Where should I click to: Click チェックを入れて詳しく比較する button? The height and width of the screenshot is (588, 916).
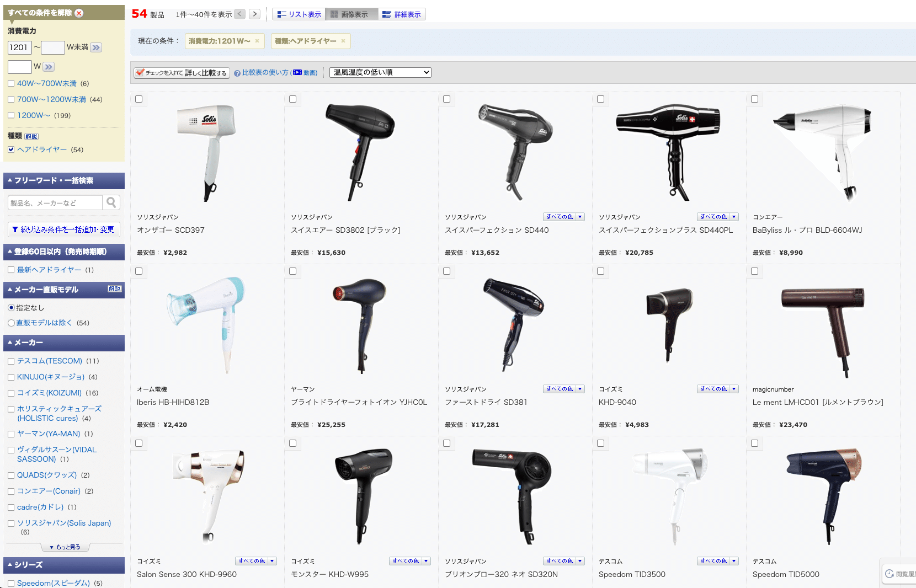[x=182, y=73]
